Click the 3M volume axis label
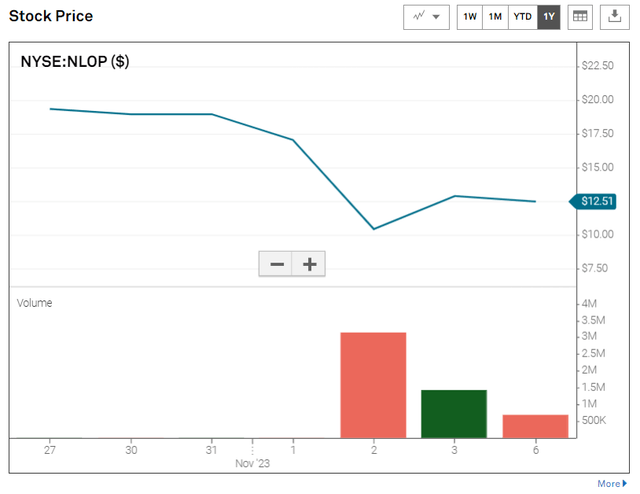The image size is (640, 494). [x=589, y=336]
